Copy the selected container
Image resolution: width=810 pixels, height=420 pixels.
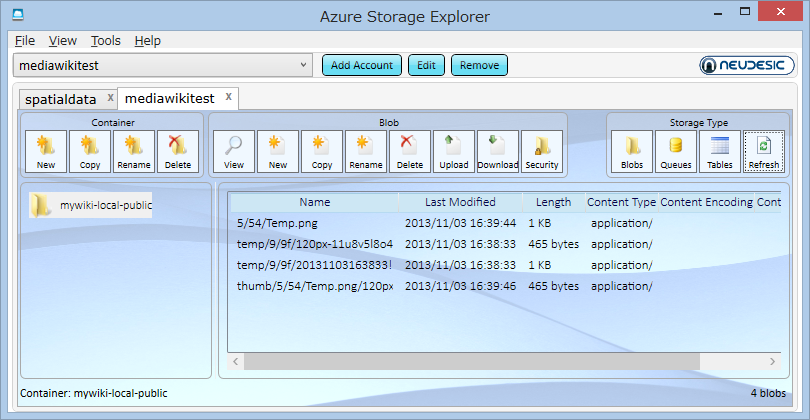tap(90, 151)
